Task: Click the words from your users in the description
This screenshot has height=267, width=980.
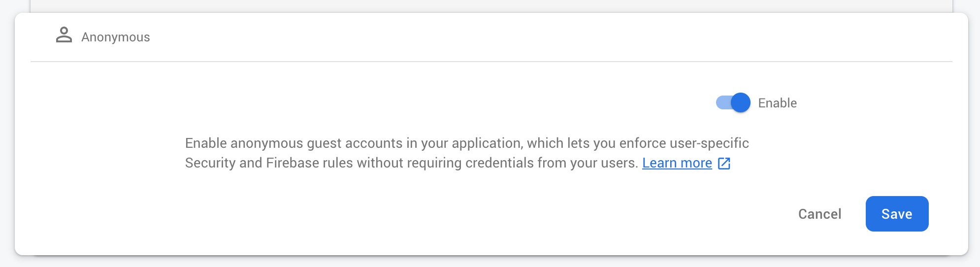Action: [x=588, y=163]
